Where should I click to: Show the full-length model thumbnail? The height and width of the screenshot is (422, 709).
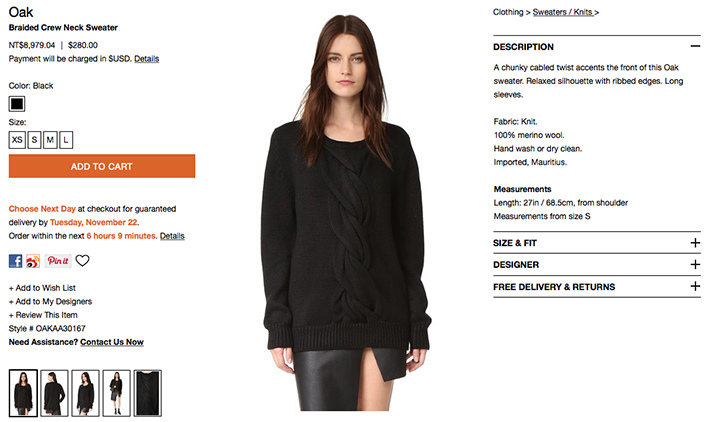coord(117,393)
